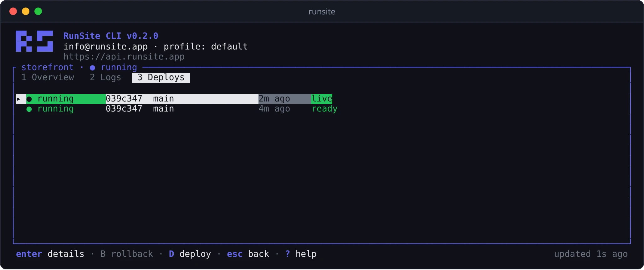Click the https://api.runsite.app URL
The image size is (644, 270).
pos(124,57)
